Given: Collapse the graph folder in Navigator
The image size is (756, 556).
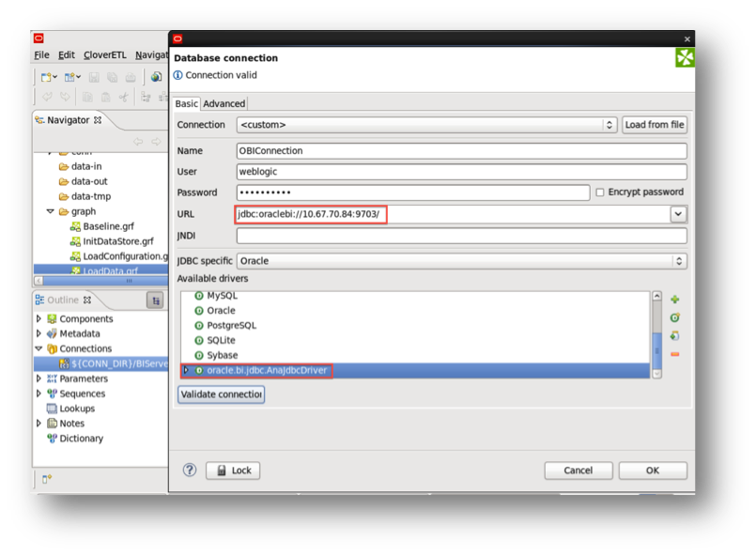Looking at the screenshot, I should (50, 211).
